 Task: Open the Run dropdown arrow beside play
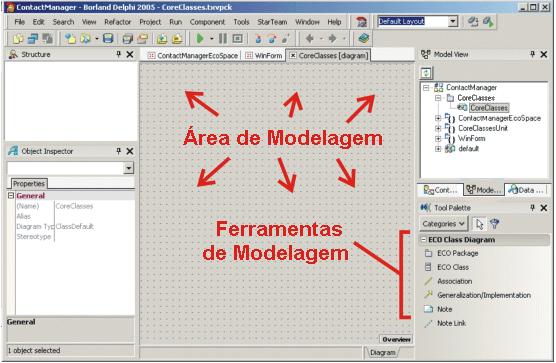pos(212,39)
